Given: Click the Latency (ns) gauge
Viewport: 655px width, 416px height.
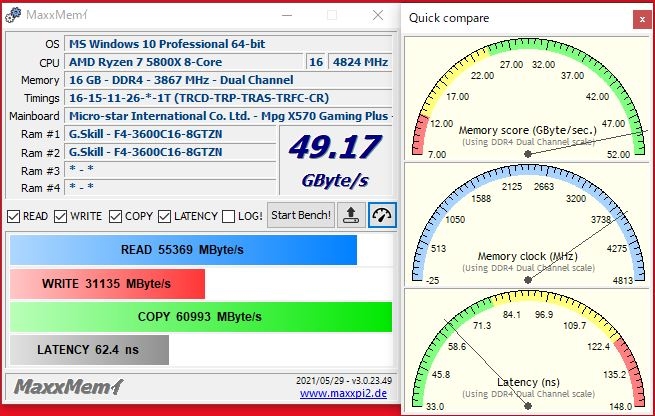Looking at the screenshot, I should pos(528,350).
